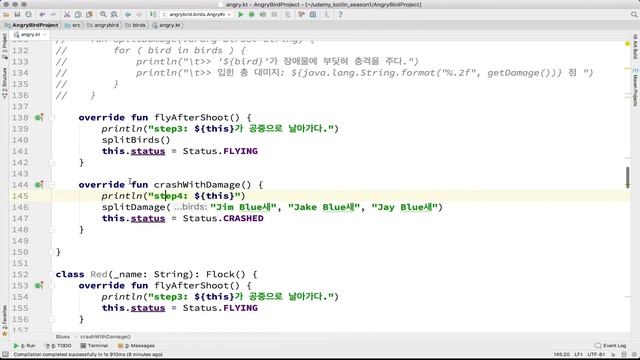Image resolution: width=640 pixels, height=360 pixels.
Task: Click Status.CRASHED on line 147
Action: (x=223, y=218)
